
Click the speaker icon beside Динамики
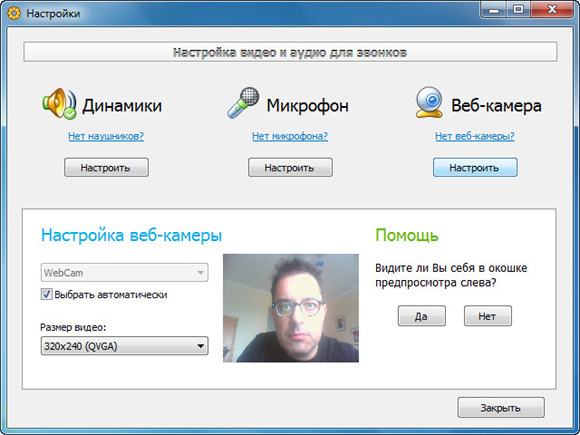click(x=60, y=104)
